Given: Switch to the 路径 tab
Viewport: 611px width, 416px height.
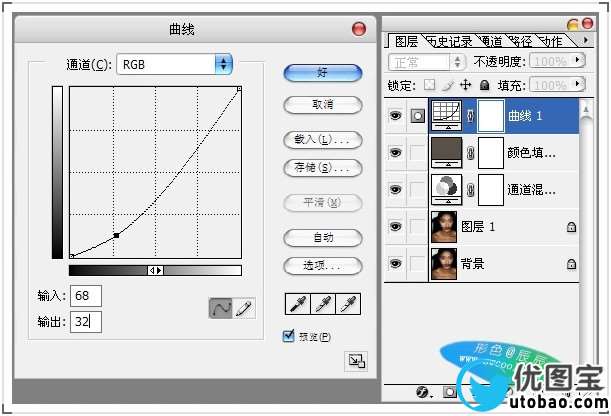Looking at the screenshot, I should [x=520, y=41].
